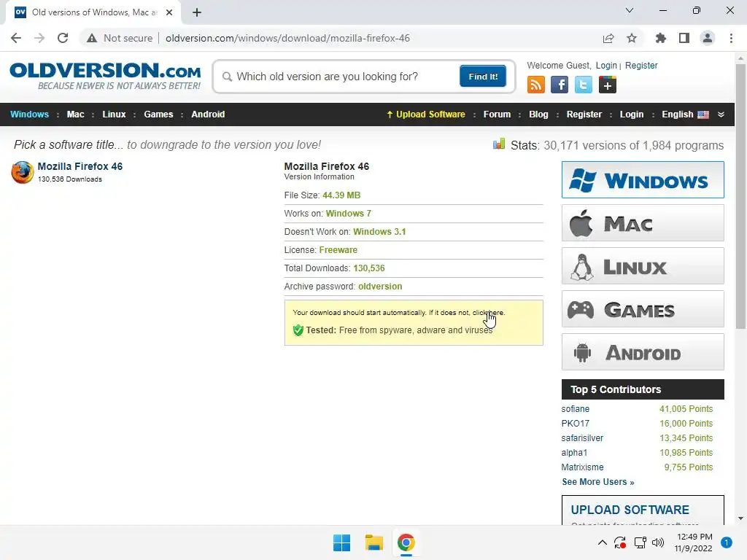Click the Login link beside Welcome Guest
The height and width of the screenshot is (560, 747).
point(606,66)
